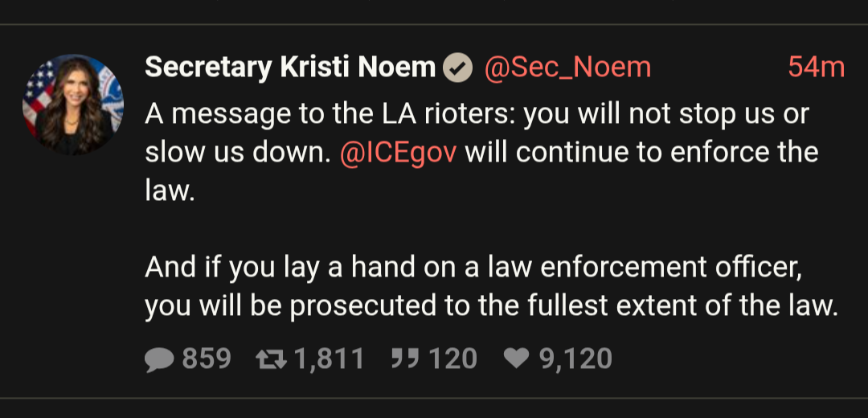The height and width of the screenshot is (418, 868).
Task: Click the 'And if you lay a hand' paragraph
Action: [x=492, y=286]
